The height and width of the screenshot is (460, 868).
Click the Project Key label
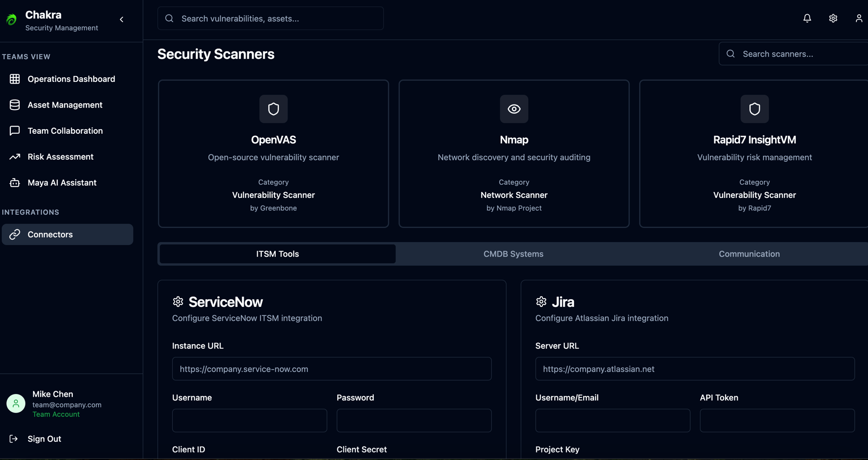coord(557,450)
